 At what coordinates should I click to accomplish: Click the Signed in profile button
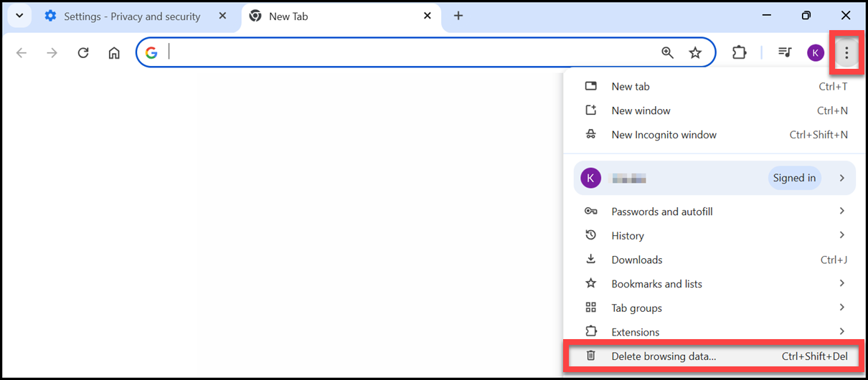pos(794,179)
